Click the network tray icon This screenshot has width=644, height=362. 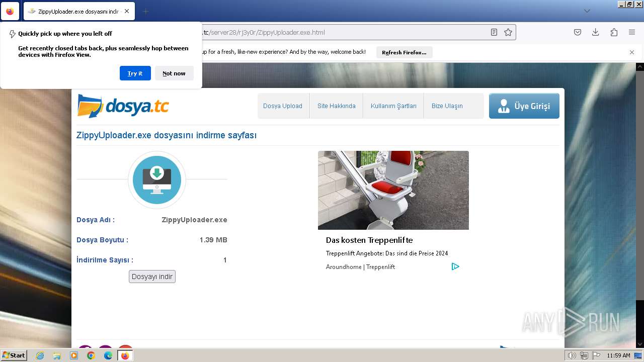584,355
